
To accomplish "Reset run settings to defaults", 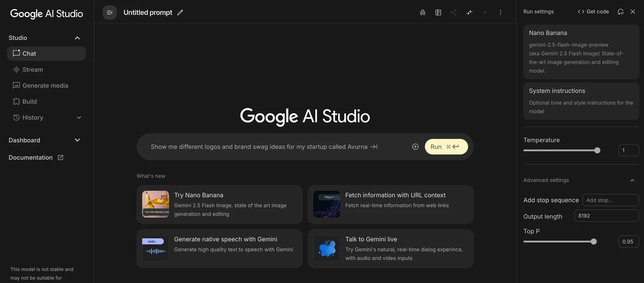I will click(620, 12).
